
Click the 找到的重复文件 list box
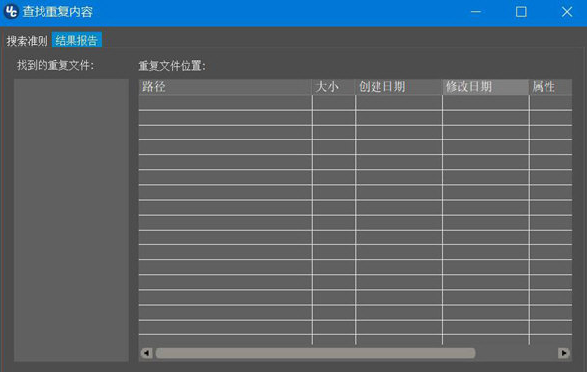click(x=71, y=221)
